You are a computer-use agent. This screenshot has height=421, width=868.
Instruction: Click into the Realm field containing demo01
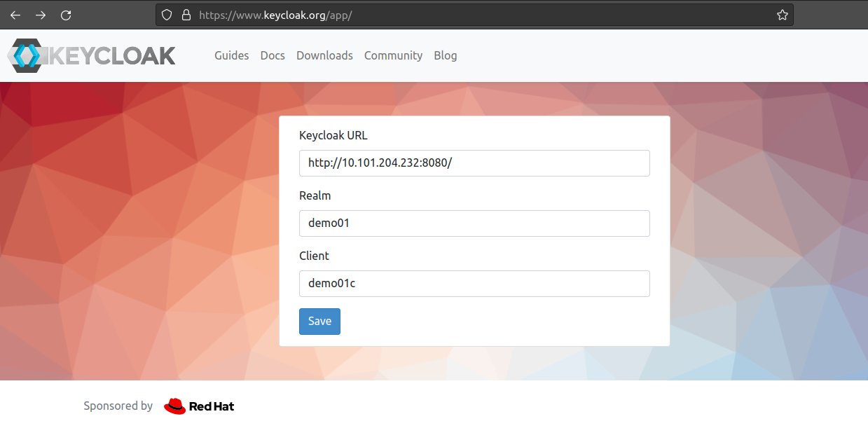474,223
